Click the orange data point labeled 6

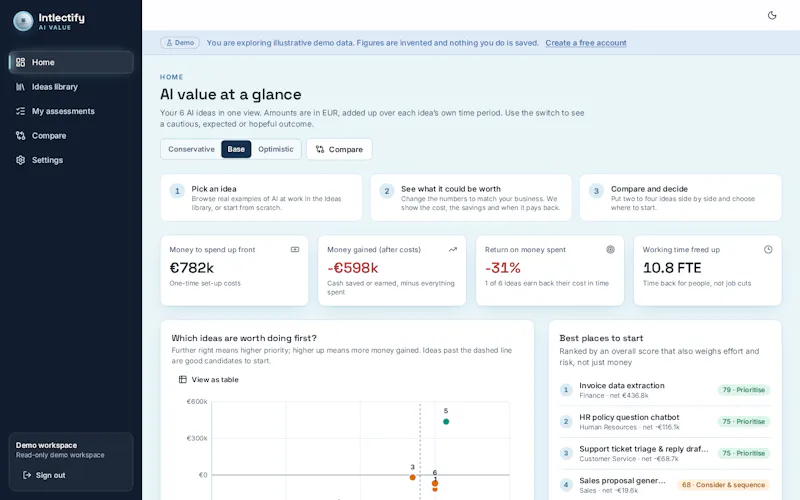(x=435, y=483)
